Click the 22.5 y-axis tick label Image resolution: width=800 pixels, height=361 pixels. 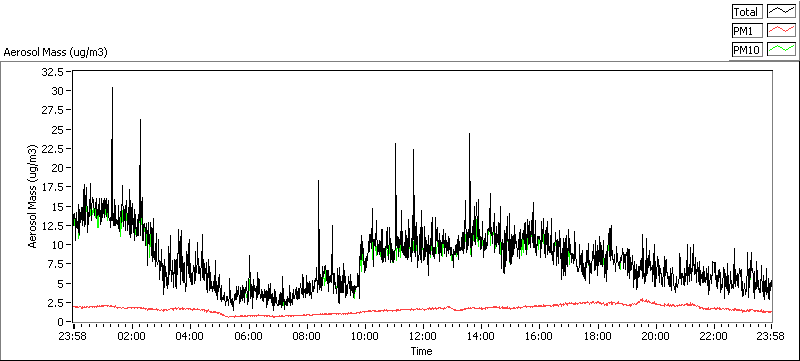coord(53,148)
